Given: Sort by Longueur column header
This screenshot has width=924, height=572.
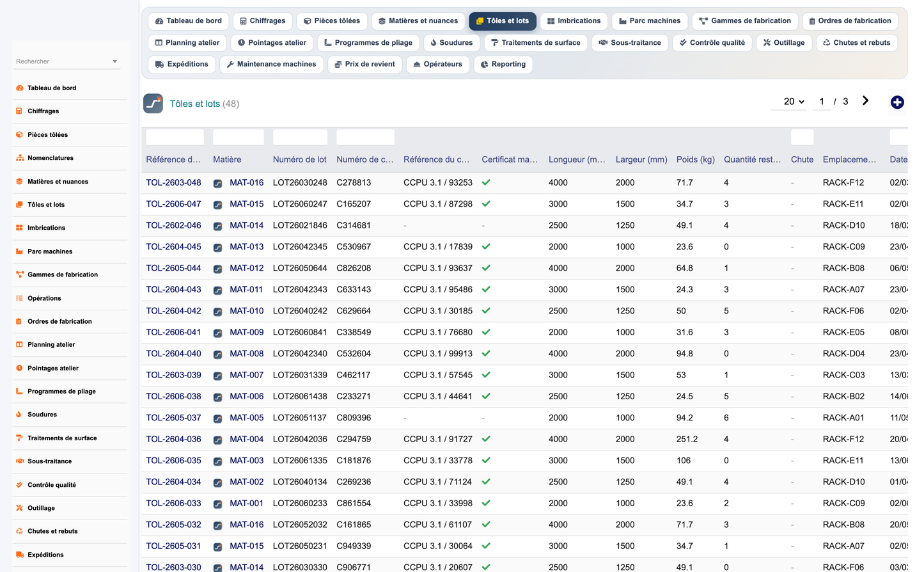Looking at the screenshot, I should coord(577,159).
